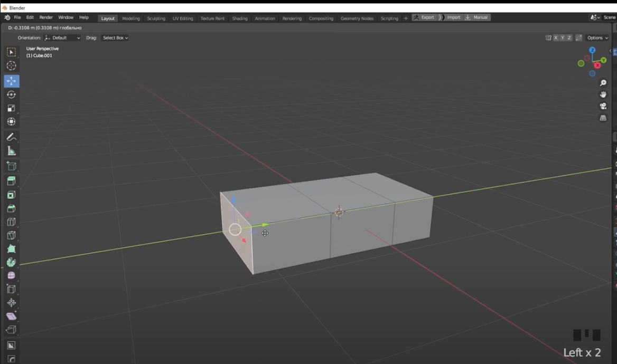Select the Select Box tool
The image size is (617, 364).
click(11, 52)
